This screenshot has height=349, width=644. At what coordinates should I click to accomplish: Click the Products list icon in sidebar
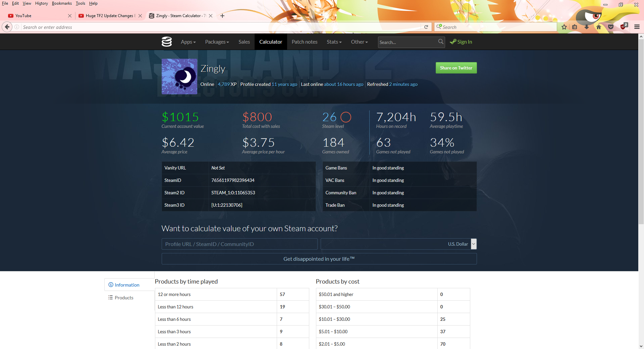pyautogui.click(x=110, y=298)
